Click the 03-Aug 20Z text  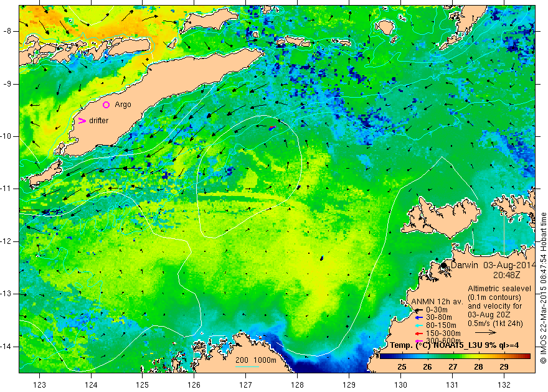[488, 315]
